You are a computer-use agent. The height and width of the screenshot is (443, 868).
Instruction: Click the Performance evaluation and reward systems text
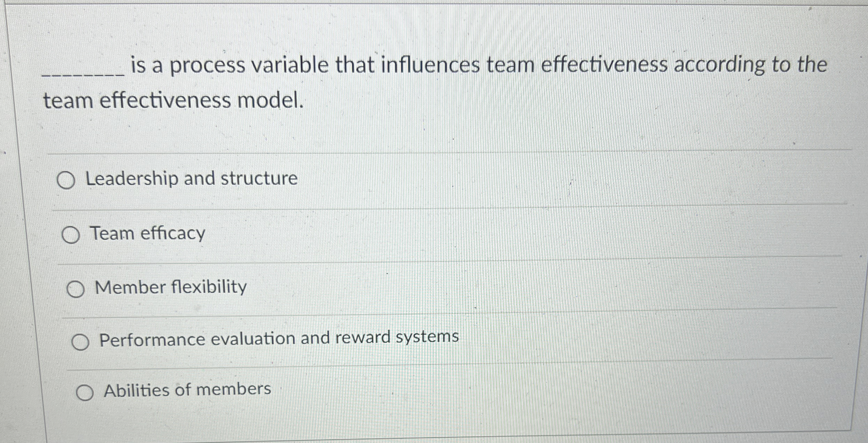pyautogui.click(x=279, y=338)
